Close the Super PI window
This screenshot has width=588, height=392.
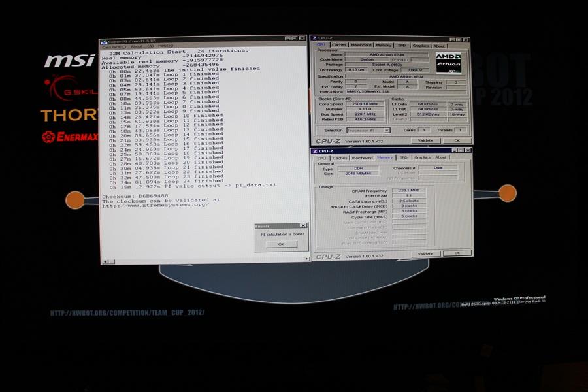click(x=301, y=38)
